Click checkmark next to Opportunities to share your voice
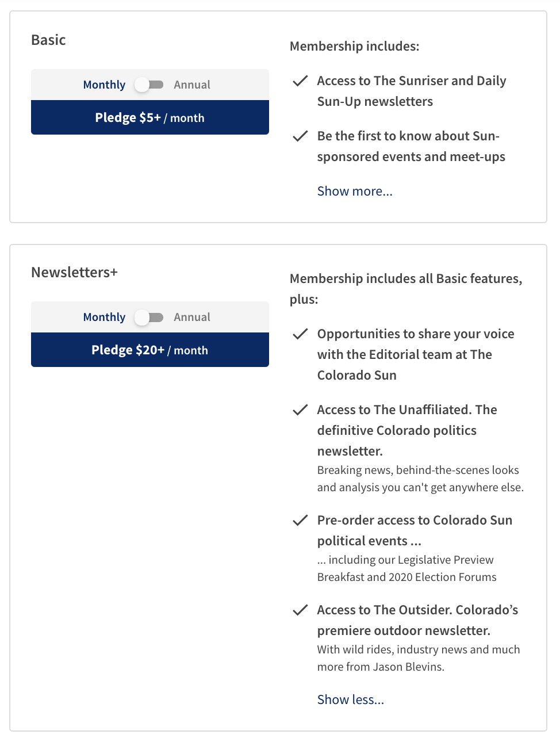Image resolution: width=560 pixels, height=742 pixels. click(300, 334)
